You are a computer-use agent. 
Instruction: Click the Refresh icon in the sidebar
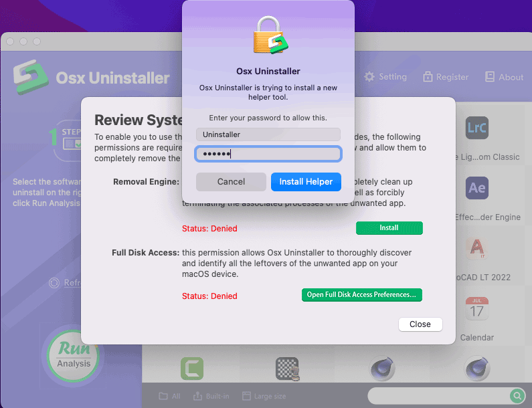54,282
